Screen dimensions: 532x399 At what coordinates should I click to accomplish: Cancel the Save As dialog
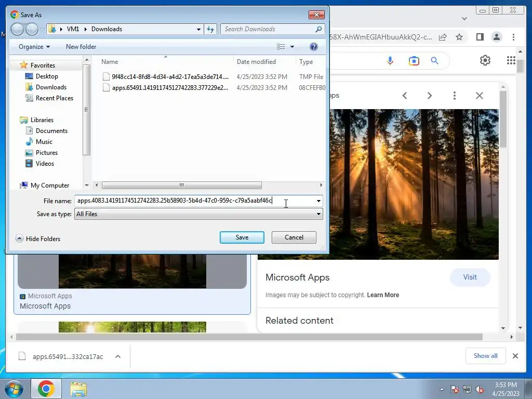click(294, 237)
